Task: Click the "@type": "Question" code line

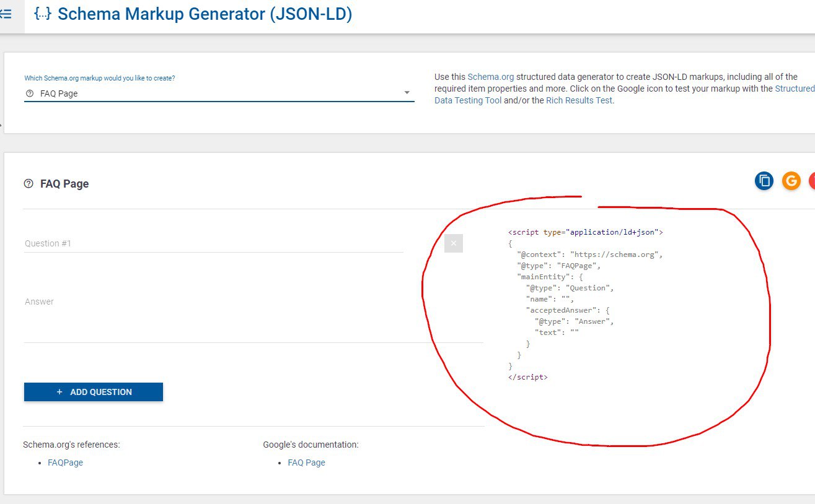Action: pos(570,288)
